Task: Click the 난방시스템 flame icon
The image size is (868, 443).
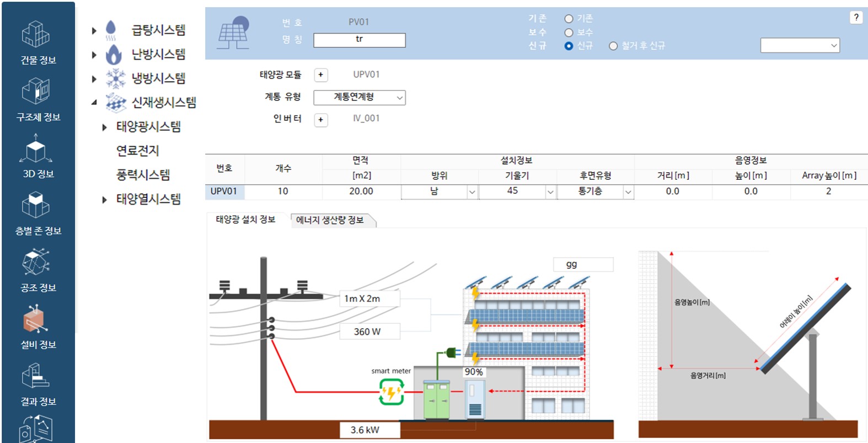Action: [x=114, y=54]
